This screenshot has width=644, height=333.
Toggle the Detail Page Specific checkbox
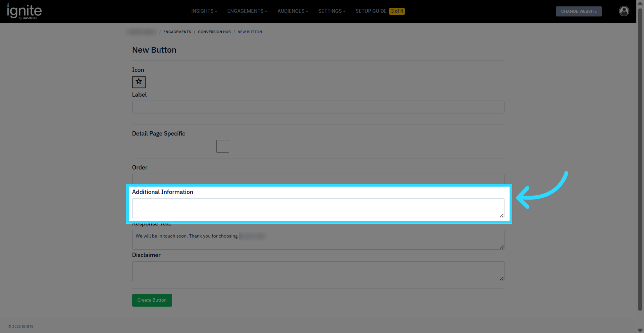222,146
